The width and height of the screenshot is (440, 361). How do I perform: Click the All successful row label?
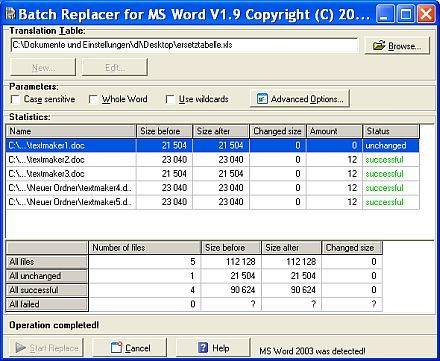tap(47, 290)
